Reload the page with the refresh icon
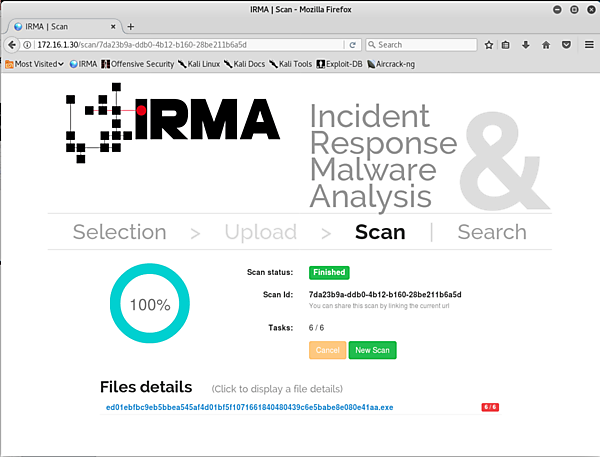The height and width of the screenshot is (457, 600). point(353,45)
